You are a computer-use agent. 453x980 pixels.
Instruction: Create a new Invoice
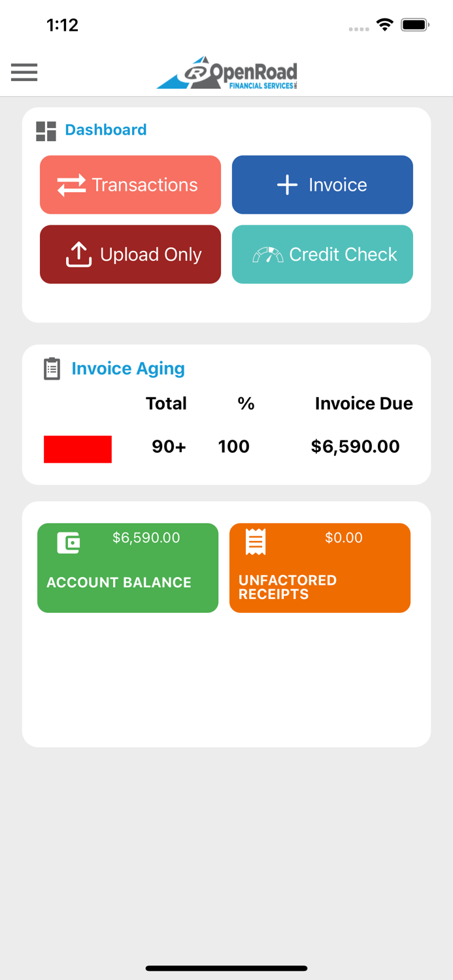coord(322,184)
